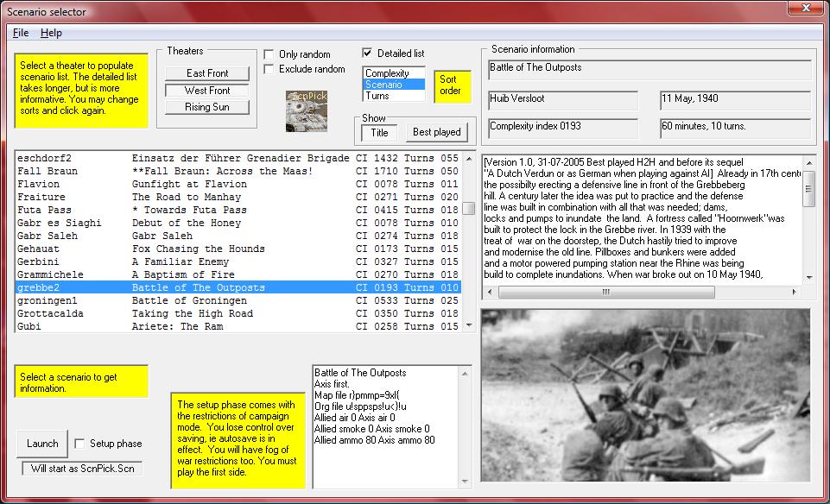Select Ariete: The Ram scenario

click(x=238, y=326)
